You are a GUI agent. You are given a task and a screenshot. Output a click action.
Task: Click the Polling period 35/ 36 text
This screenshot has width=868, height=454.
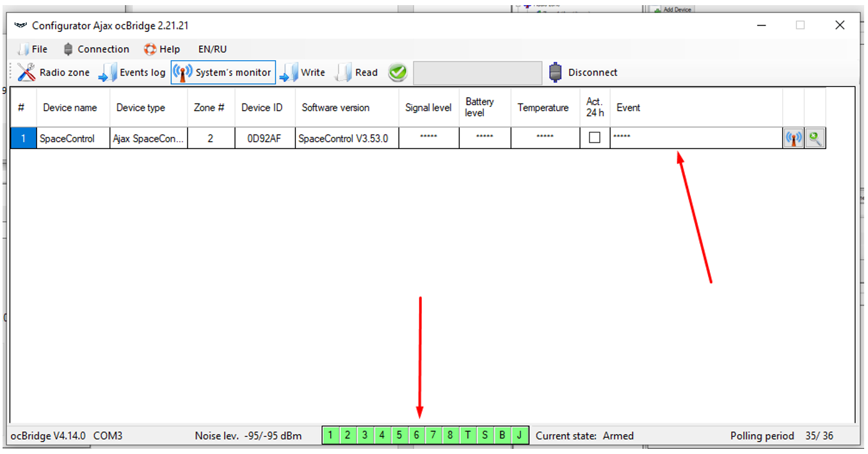[x=782, y=435]
